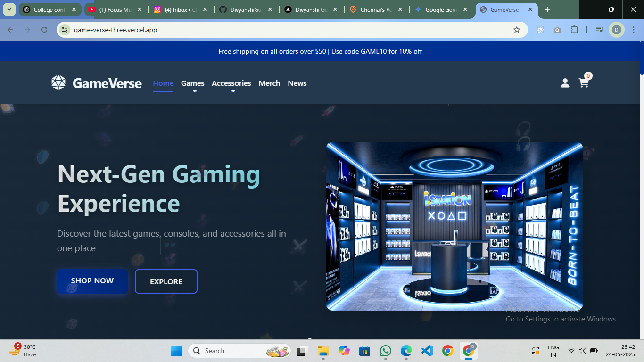The height and width of the screenshot is (362, 644).
Task: Switch to the YouTube Focus Mu tab
Action: point(115,9)
